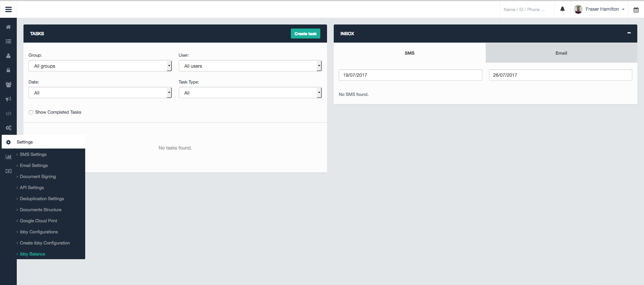Open the All groups dropdown
Viewport: 644px width, 285px height.
click(x=100, y=66)
